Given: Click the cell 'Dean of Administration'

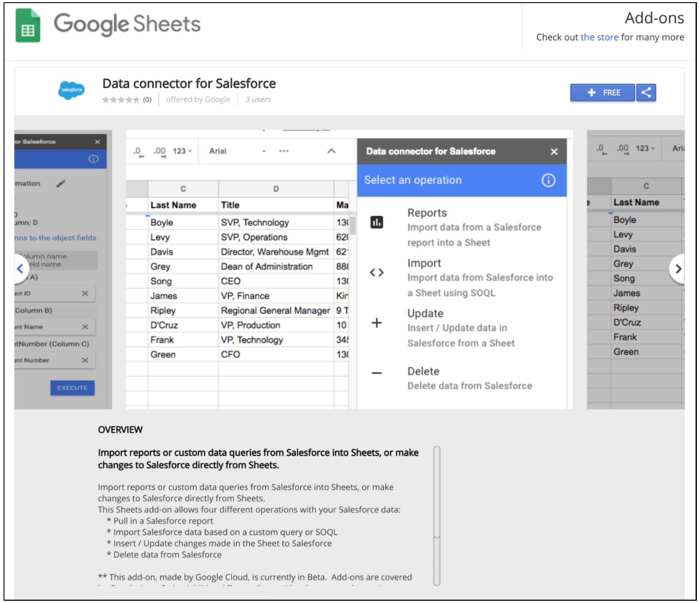Looking at the screenshot, I should tap(276, 267).
